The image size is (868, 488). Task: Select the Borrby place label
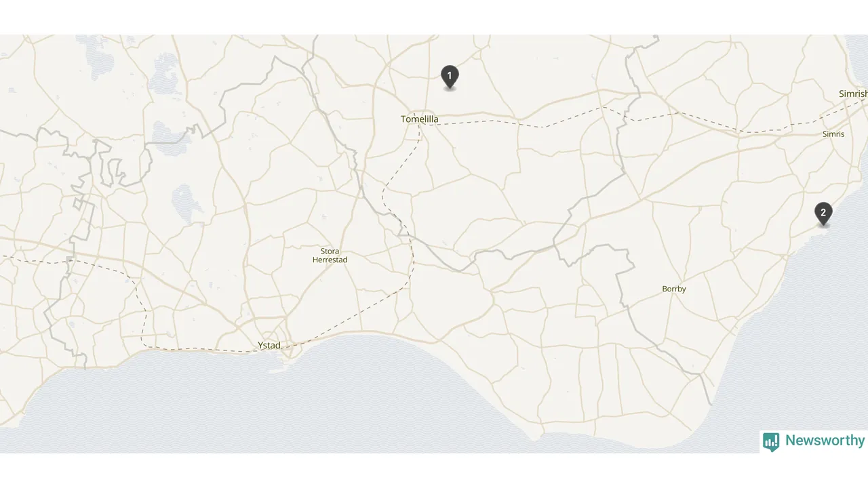point(674,289)
